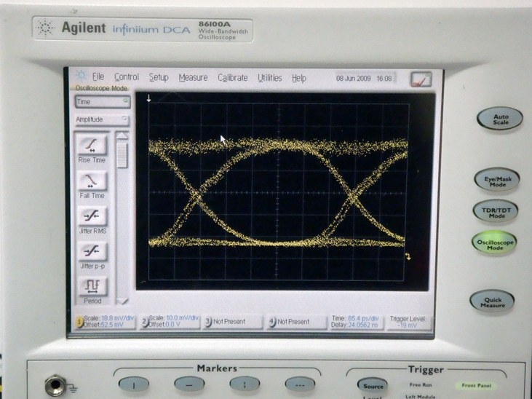Image resolution: width=532 pixels, height=399 pixels.
Task: Click the dashed horizontal Markers button
Action: tap(300, 384)
